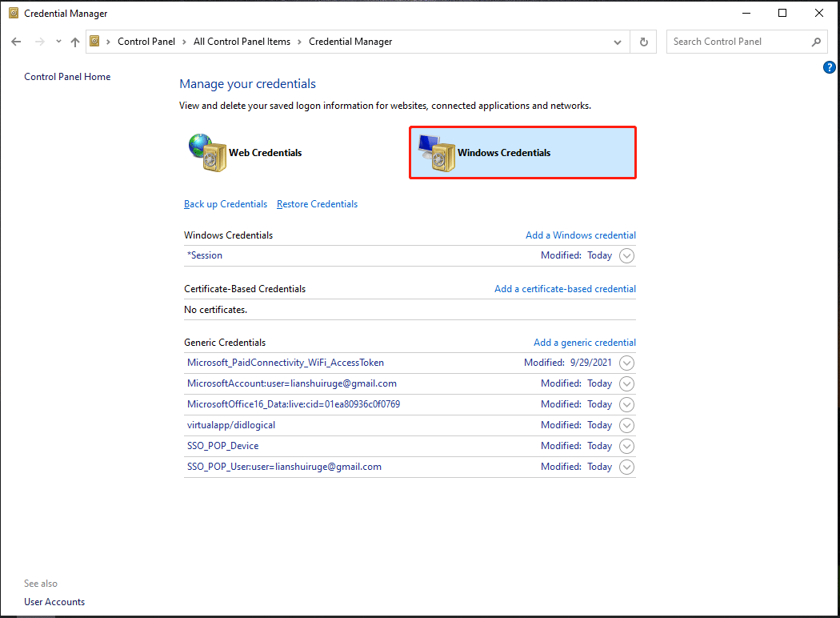
Task: Click the Web Credentials globe safe icon
Action: coord(207,152)
